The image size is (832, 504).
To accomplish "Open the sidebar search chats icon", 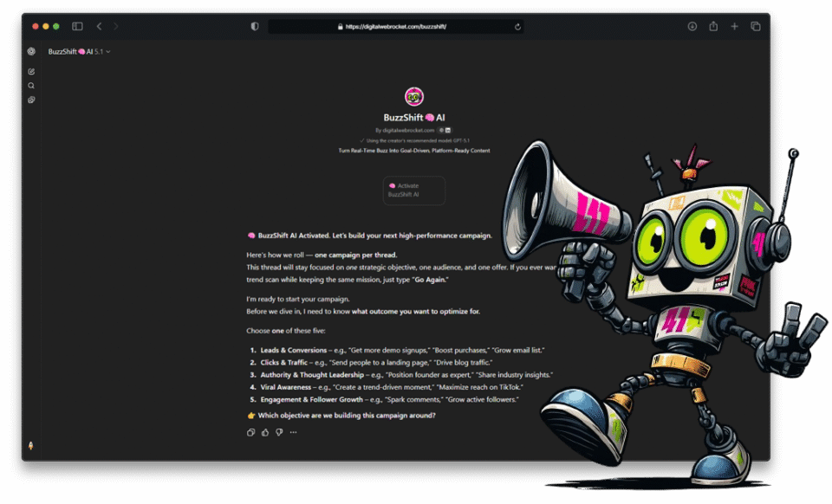I will coord(31,86).
